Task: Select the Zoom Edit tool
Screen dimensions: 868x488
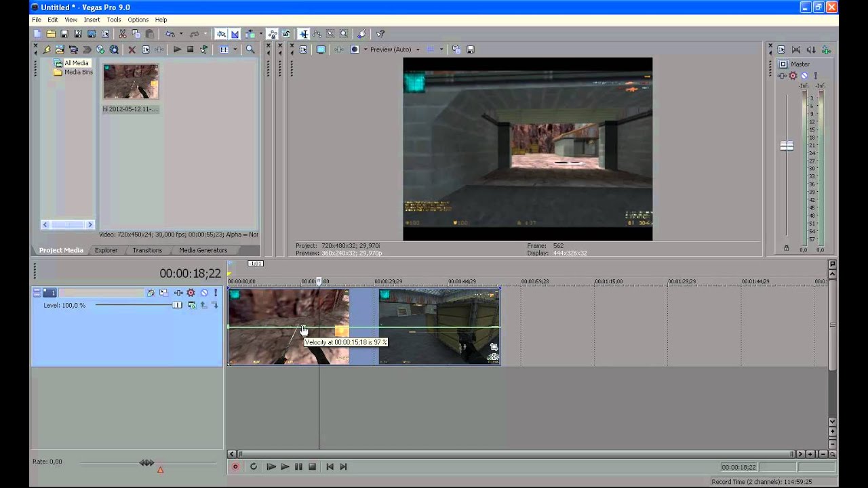Action: (344, 34)
